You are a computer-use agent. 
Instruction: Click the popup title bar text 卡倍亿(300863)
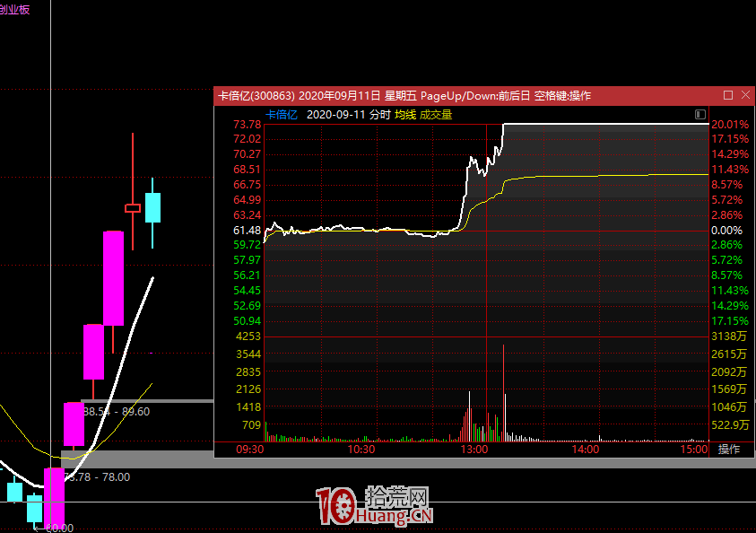point(256,95)
